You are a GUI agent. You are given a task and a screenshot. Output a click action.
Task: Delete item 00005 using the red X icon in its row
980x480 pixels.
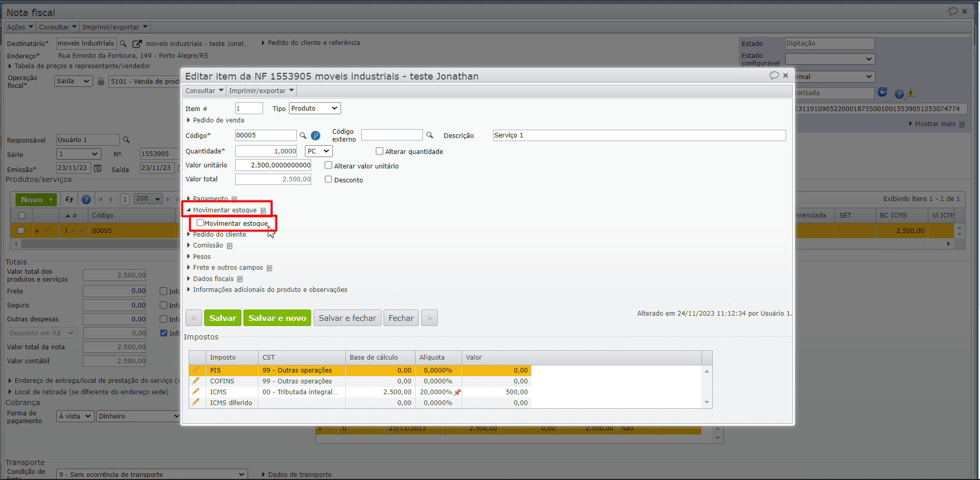click(x=37, y=231)
